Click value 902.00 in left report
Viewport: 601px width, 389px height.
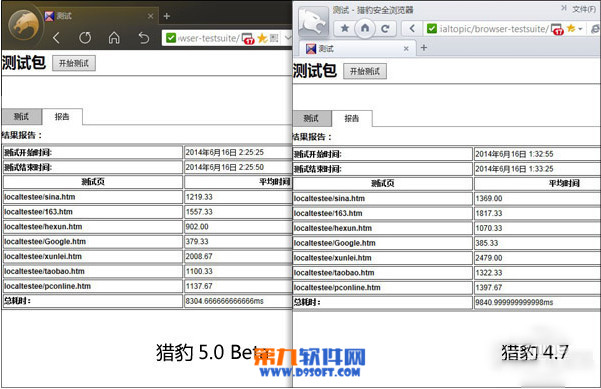(x=197, y=227)
